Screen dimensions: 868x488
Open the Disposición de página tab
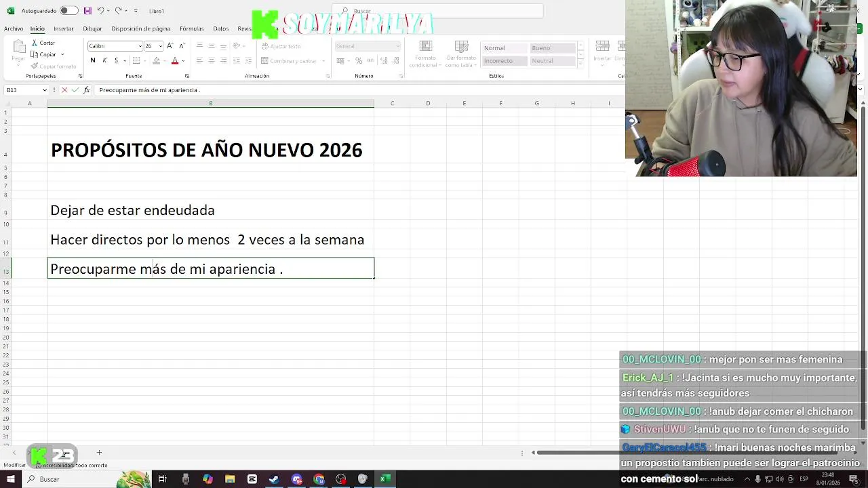[141, 29]
